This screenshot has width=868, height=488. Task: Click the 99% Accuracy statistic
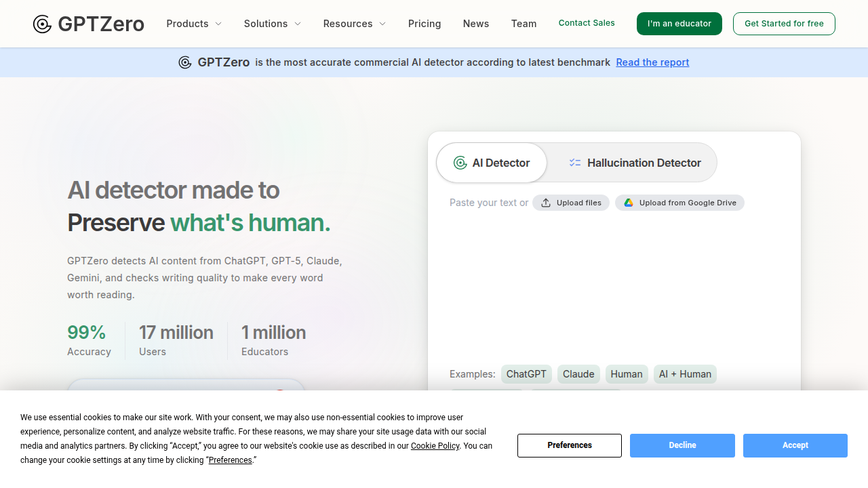(x=89, y=341)
